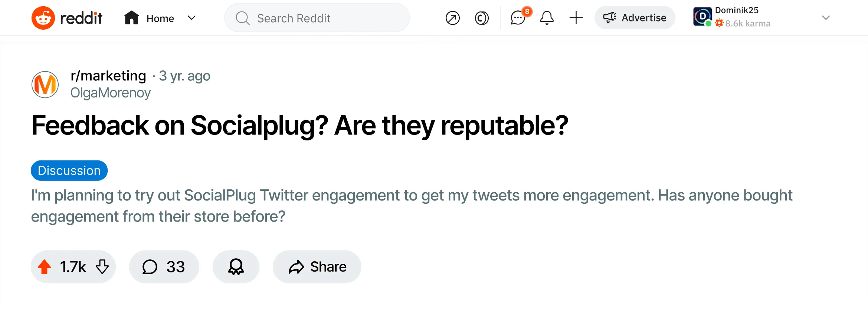Downvote the Socialplug feedback post

(x=102, y=266)
